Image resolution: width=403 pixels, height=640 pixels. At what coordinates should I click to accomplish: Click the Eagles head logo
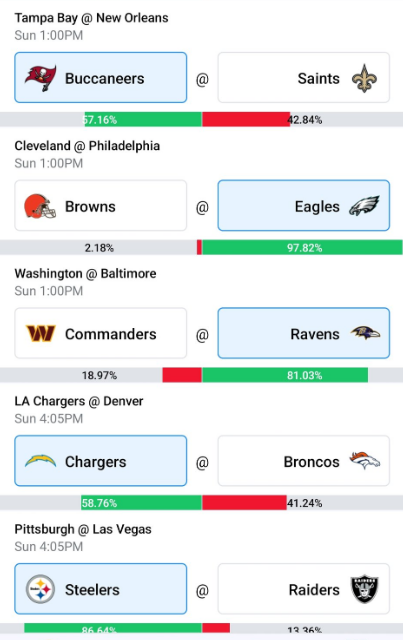364,206
